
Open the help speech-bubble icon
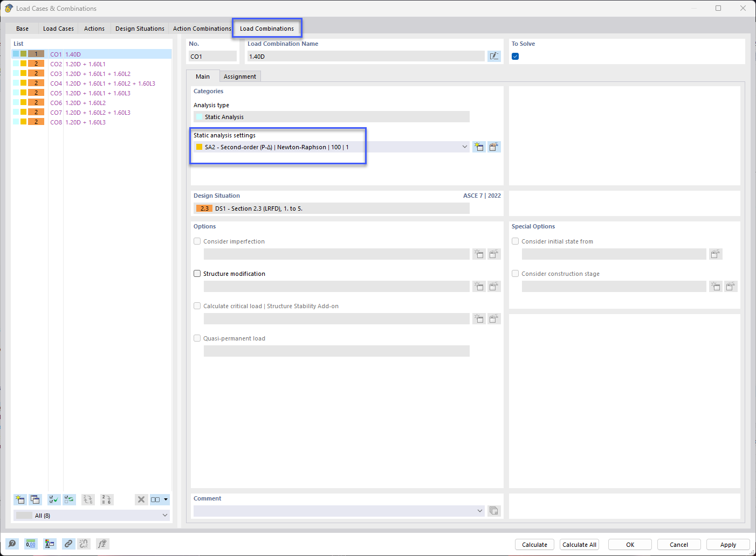(x=12, y=544)
